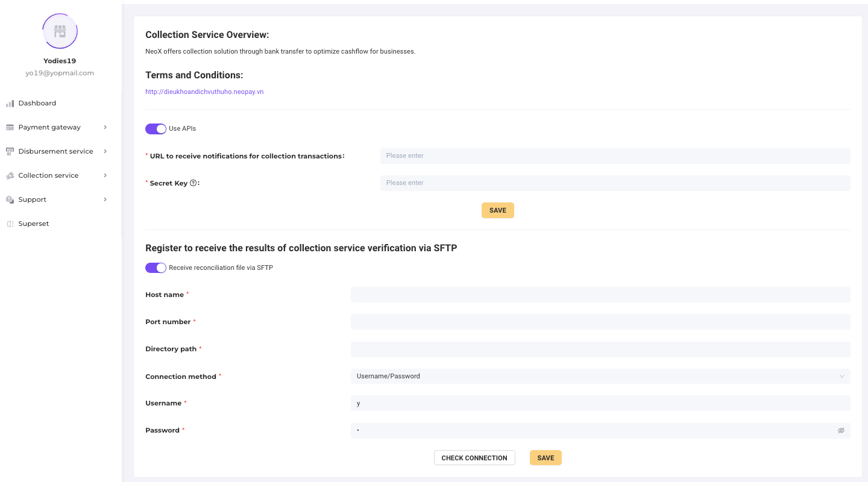This screenshot has height=482, width=868.
Task: Disable the Use APIs toggle
Action: (x=156, y=129)
